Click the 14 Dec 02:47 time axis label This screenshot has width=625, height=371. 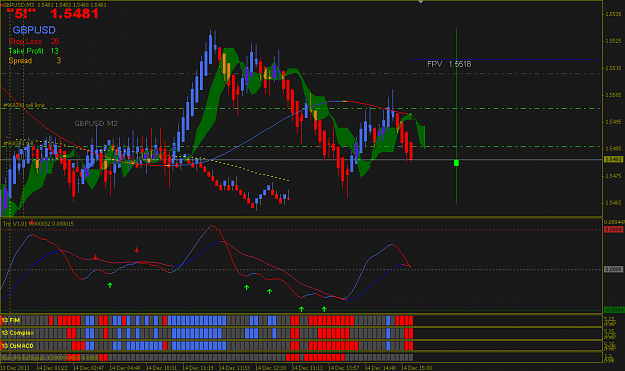(88, 368)
